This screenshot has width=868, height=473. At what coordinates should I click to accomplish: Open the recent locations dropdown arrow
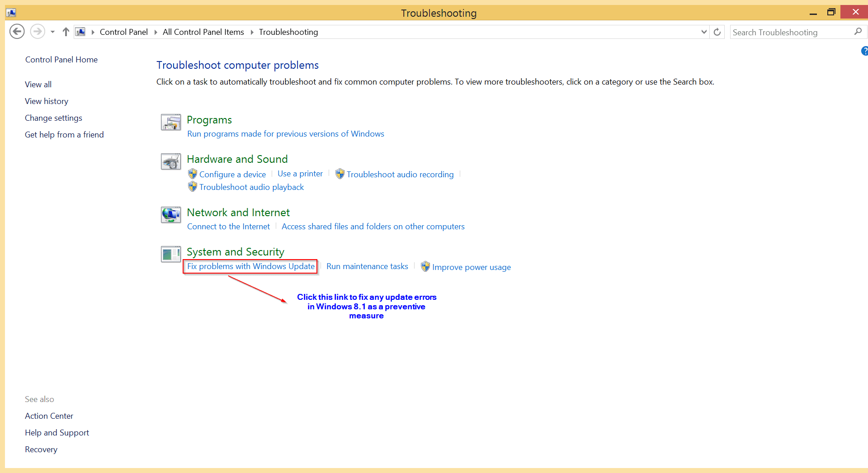[53, 32]
